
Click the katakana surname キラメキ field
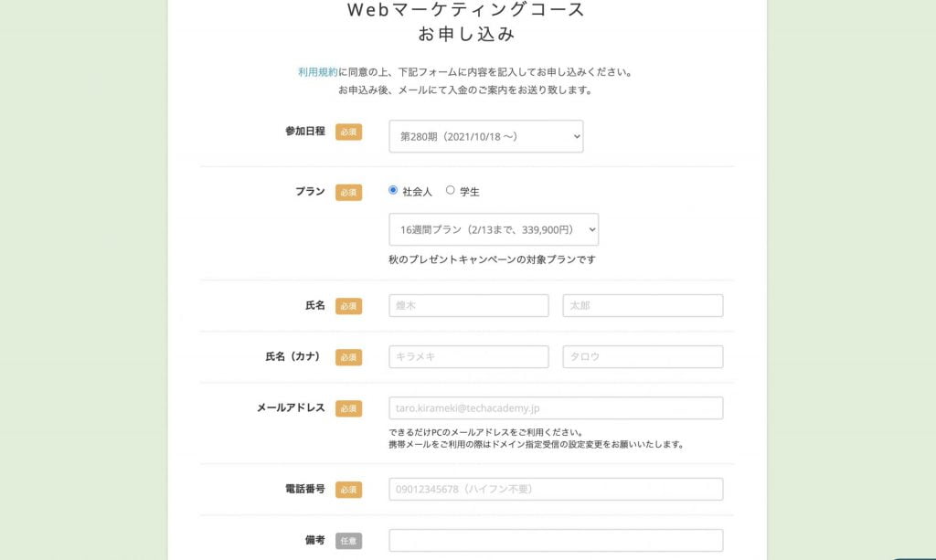click(468, 356)
